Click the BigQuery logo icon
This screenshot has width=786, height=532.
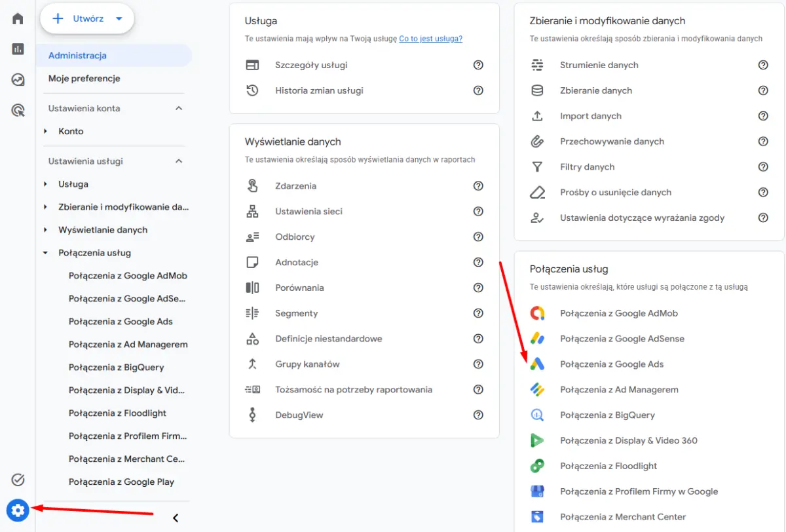click(537, 415)
